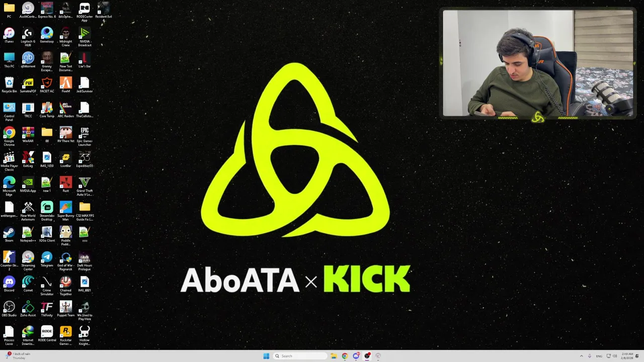Select the NVIDIA App icon

point(28,185)
